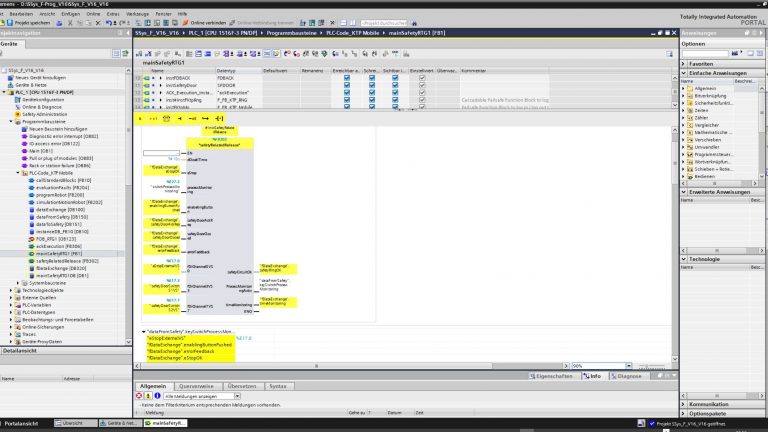Click the collapse project navigation arrow icon

[x=128, y=33]
